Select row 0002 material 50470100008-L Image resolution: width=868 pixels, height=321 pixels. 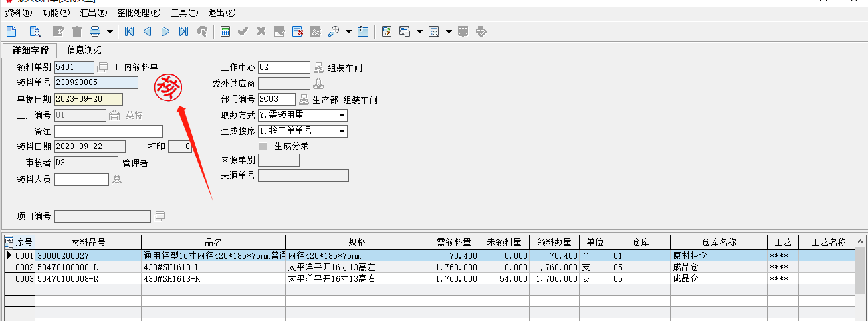[x=88, y=267]
